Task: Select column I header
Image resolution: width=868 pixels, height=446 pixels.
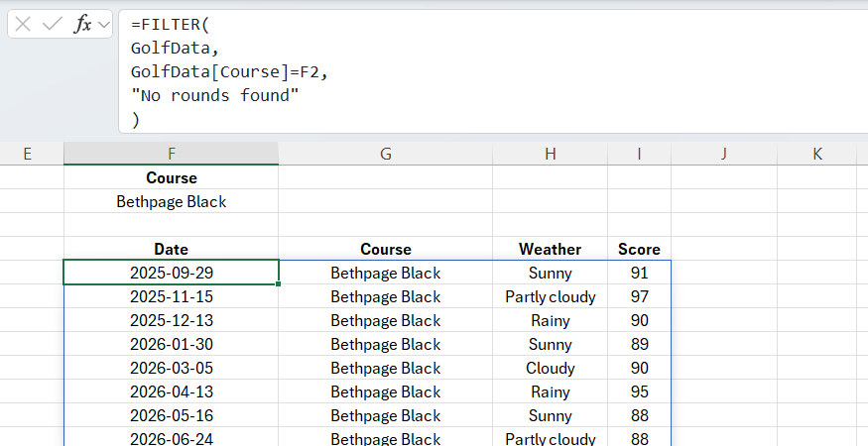Action: [640, 154]
